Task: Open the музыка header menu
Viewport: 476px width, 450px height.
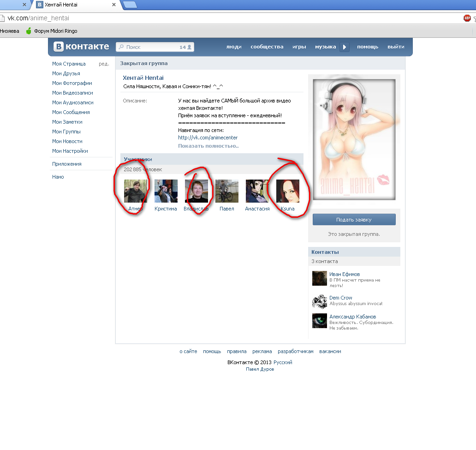Action: [326, 47]
